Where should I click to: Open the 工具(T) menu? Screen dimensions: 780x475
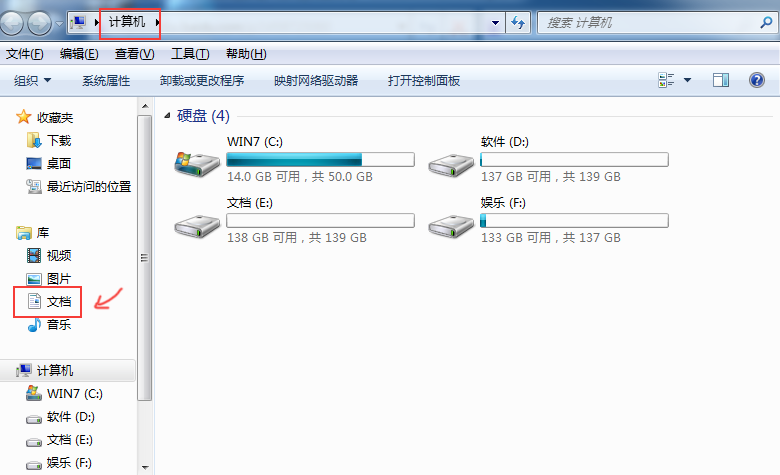190,54
